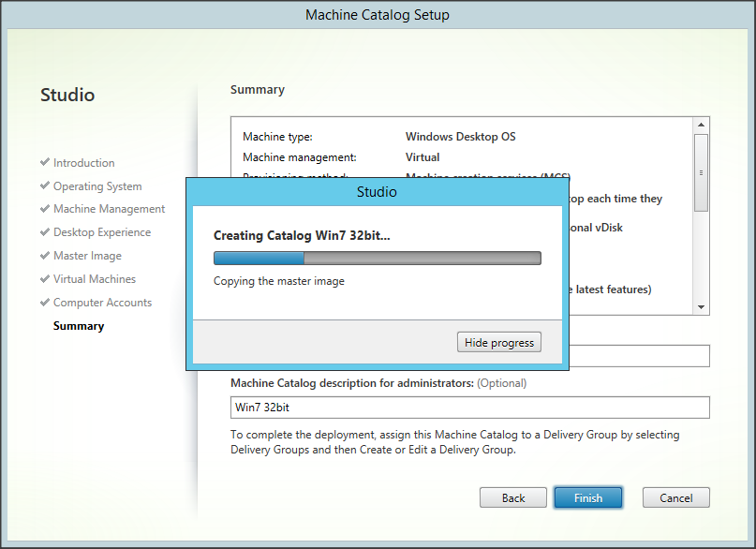Image resolution: width=756 pixels, height=549 pixels.
Task: Select the Machine Management checkmark icon
Action: [45, 209]
